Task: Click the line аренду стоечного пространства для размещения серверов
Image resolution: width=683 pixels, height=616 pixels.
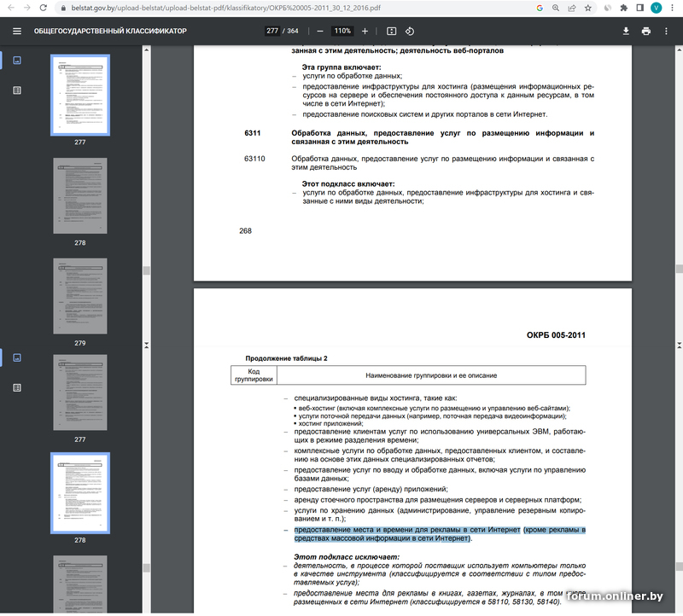Action: [x=438, y=500]
